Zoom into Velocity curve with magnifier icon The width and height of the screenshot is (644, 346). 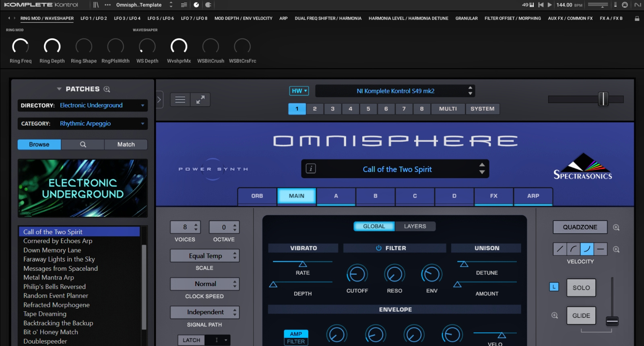(x=616, y=249)
